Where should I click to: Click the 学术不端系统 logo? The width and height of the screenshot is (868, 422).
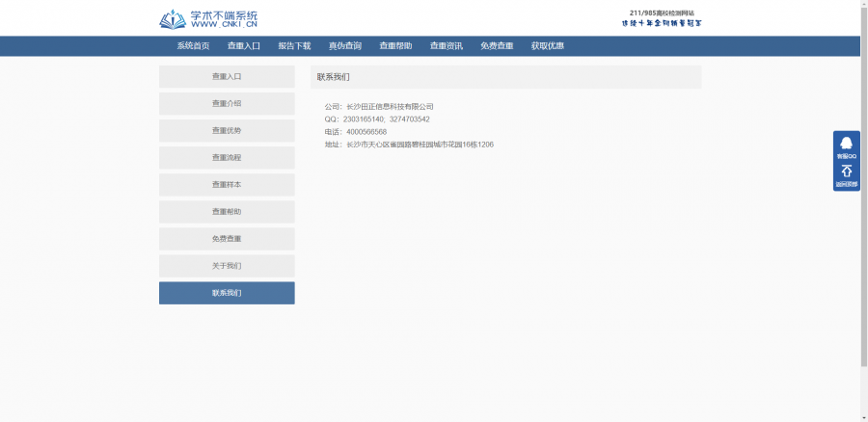click(208, 18)
